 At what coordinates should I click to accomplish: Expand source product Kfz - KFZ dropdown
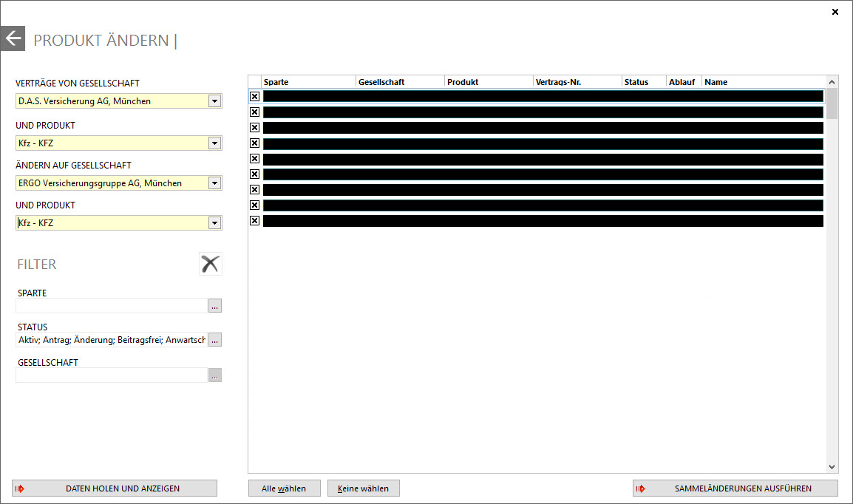tap(214, 143)
